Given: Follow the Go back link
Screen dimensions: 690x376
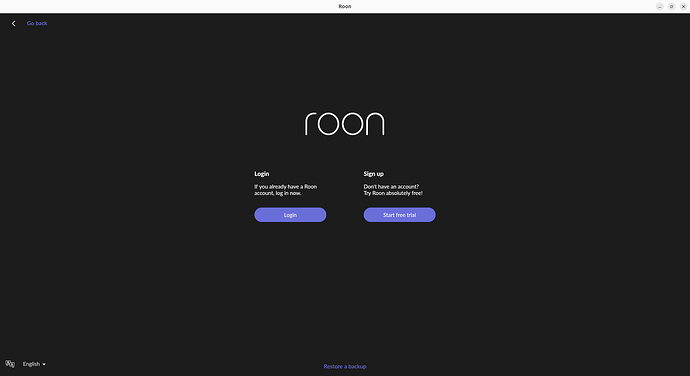Looking at the screenshot, I should [37, 23].
